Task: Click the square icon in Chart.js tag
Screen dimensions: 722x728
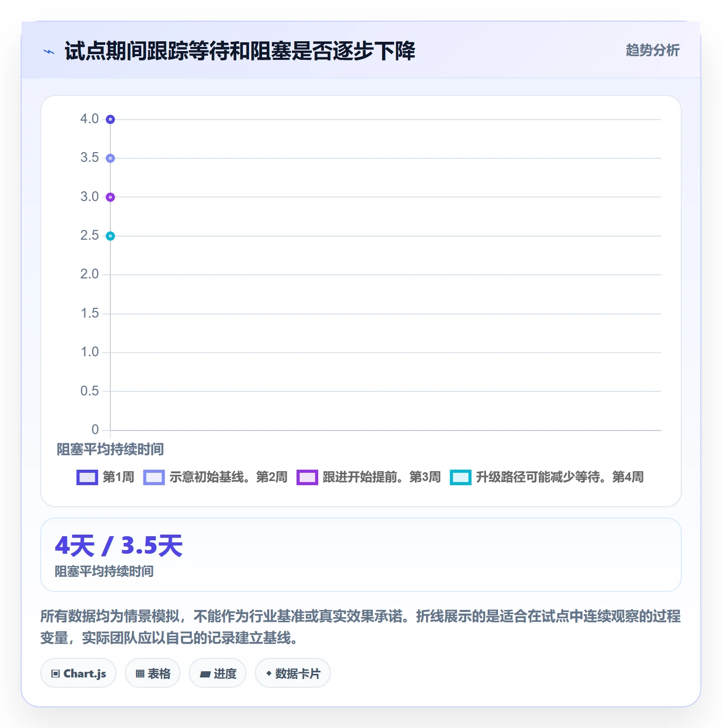Action: pyautogui.click(x=56, y=674)
